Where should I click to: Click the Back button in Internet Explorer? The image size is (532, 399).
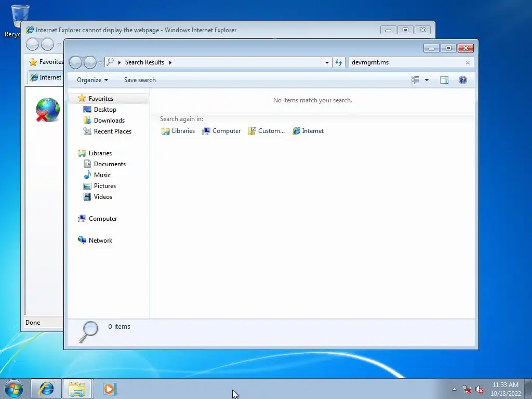tap(33, 45)
